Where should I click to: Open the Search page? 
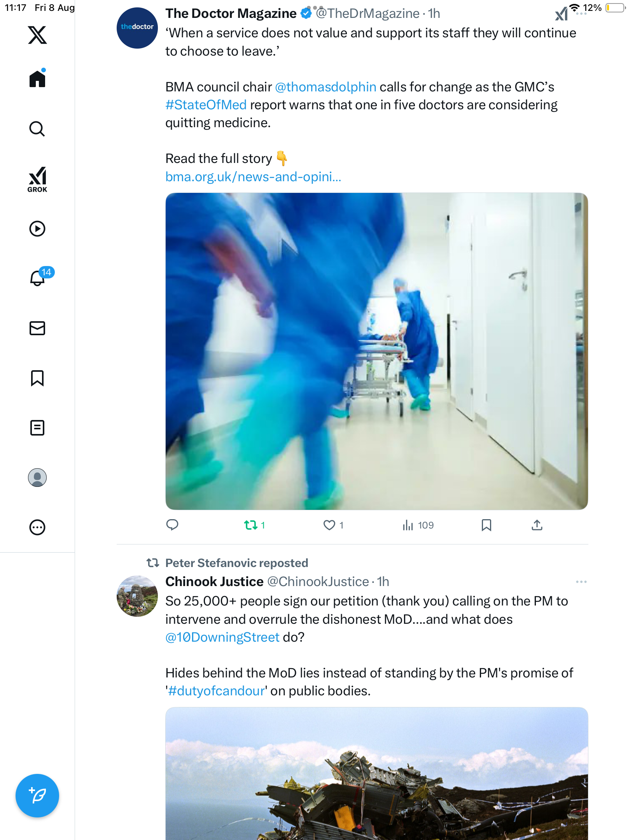point(37,129)
